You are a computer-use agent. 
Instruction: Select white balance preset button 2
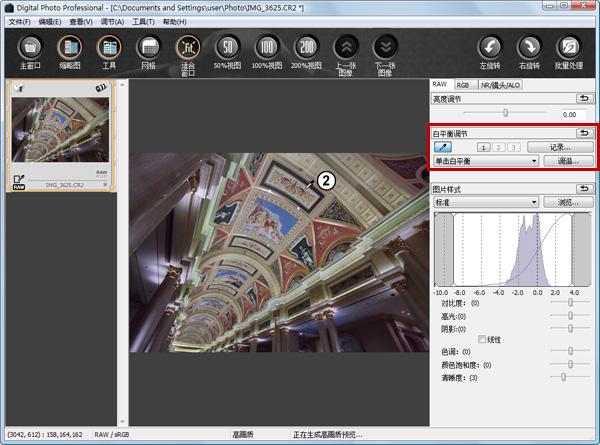499,147
